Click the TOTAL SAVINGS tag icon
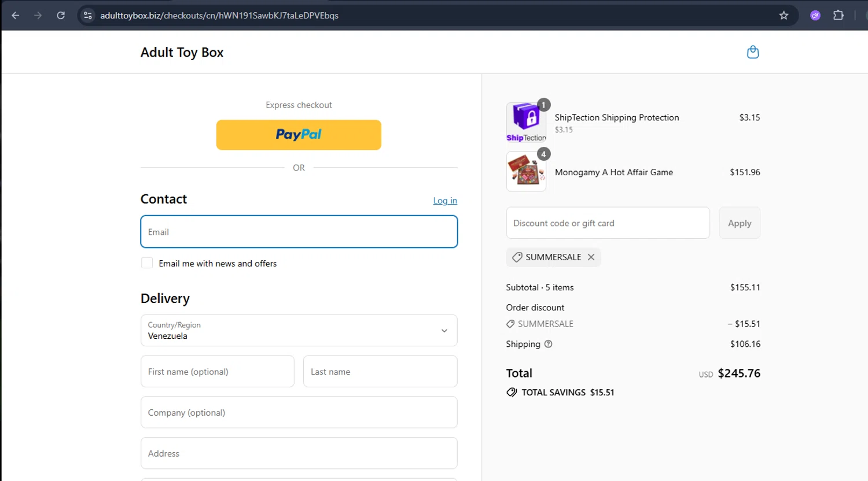Screen dimensions: 868x481 click(512, 392)
